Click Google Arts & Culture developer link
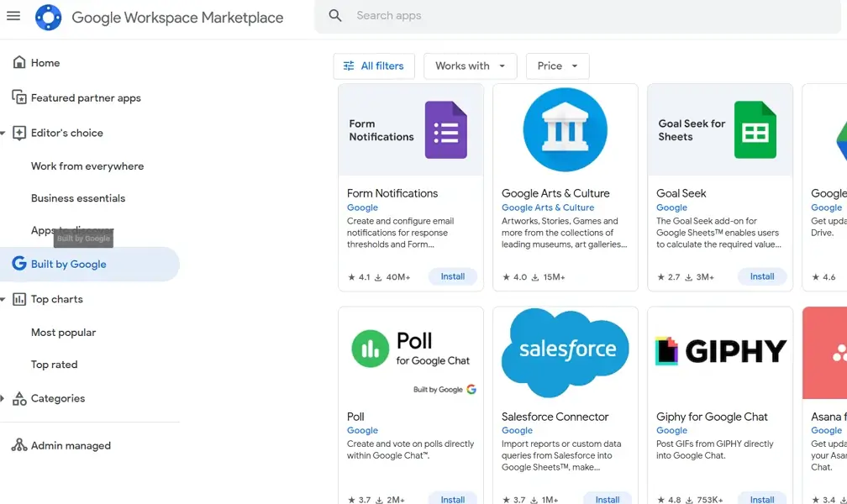This screenshot has width=847, height=504. point(548,207)
